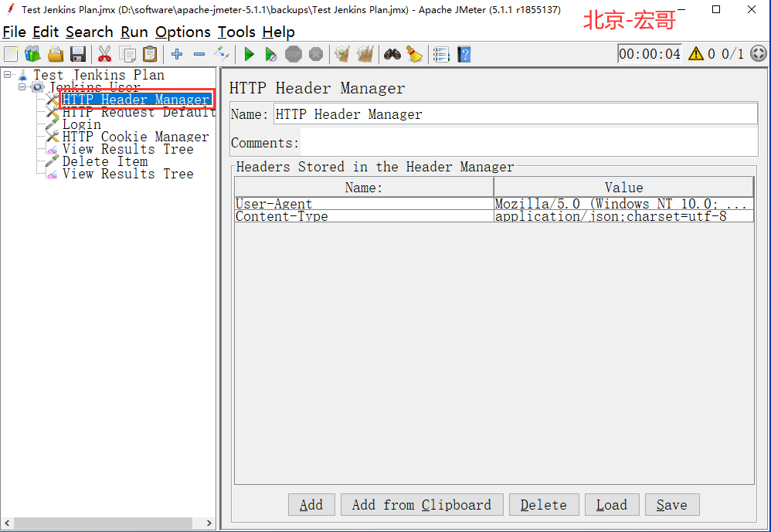Open the Templates icon in the toolbar

(x=32, y=54)
